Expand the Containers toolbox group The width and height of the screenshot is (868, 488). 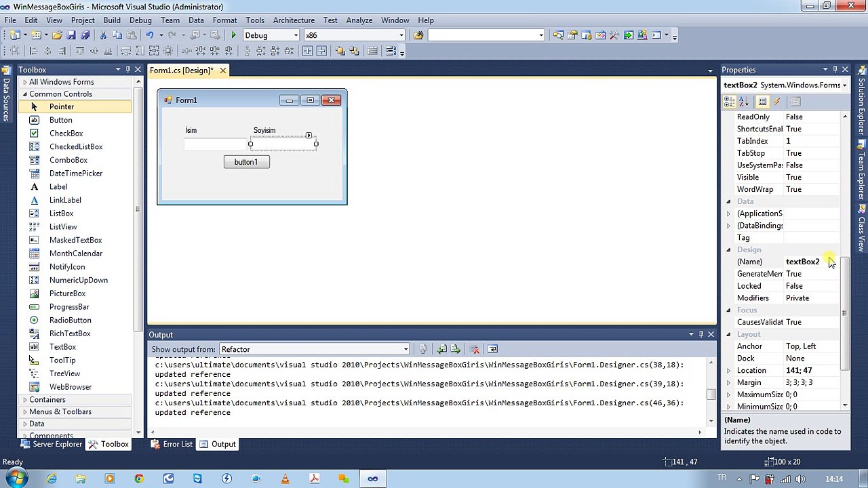pos(24,400)
